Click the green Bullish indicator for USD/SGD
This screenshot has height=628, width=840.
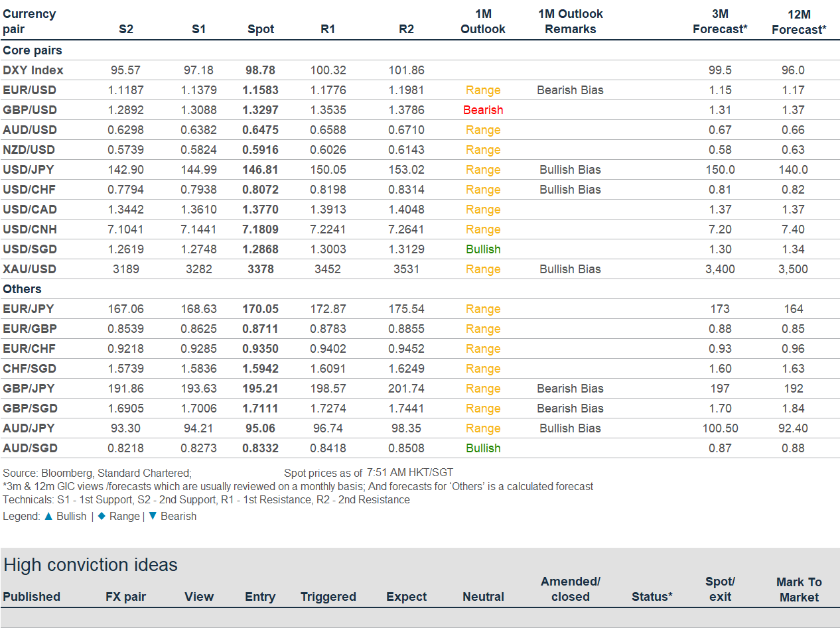[483, 249]
